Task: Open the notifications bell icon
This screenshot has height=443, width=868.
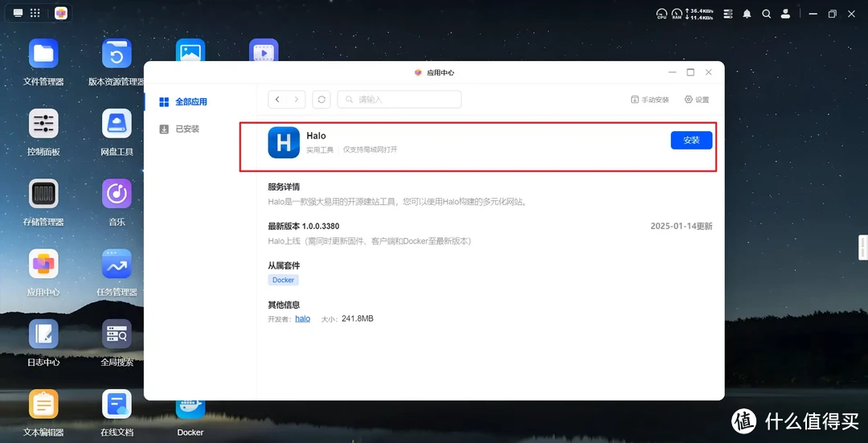Action: 747,14
